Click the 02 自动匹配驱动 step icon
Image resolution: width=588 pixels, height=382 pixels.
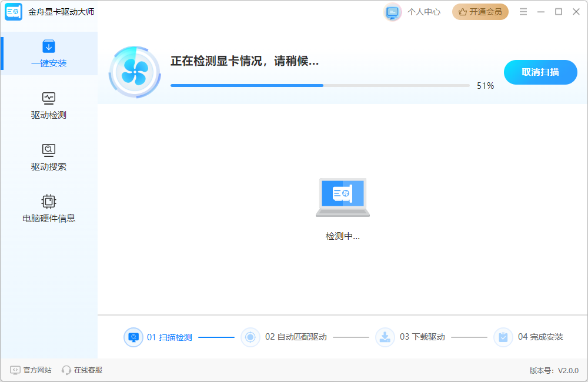(250, 337)
